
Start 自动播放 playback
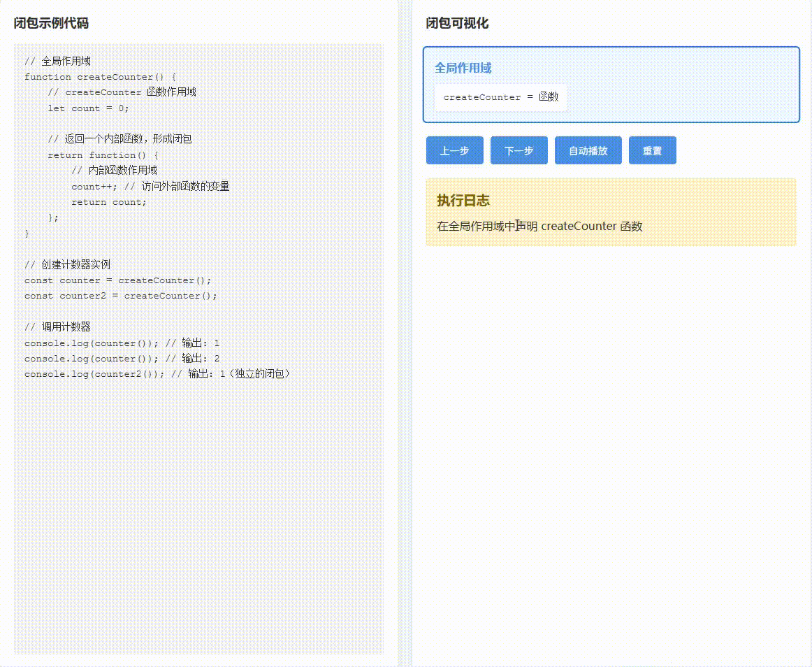588,150
